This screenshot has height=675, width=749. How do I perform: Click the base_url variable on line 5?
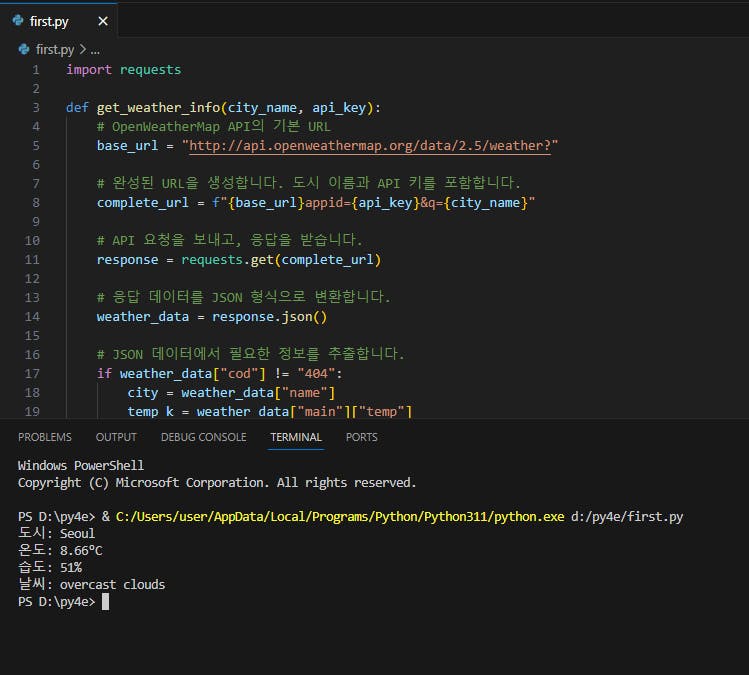click(127, 145)
